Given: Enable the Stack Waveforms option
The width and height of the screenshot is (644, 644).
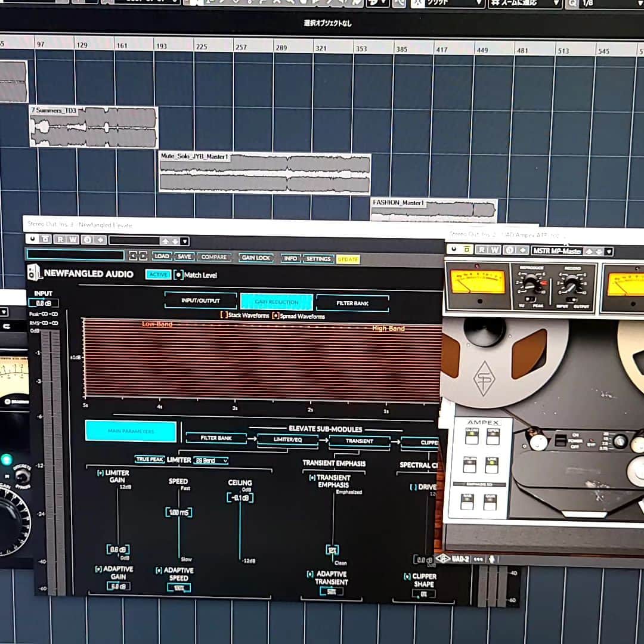Looking at the screenshot, I should pyautogui.click(x=224, y=315).
